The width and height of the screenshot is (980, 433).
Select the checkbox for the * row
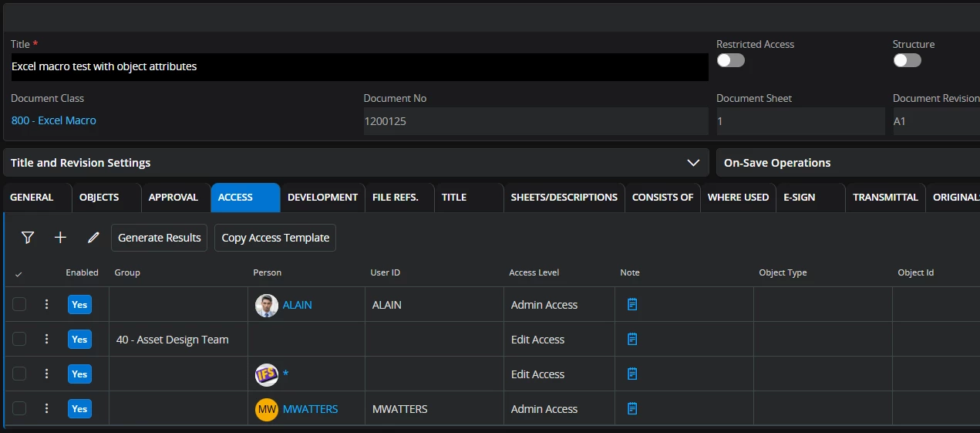click(19, 374)
